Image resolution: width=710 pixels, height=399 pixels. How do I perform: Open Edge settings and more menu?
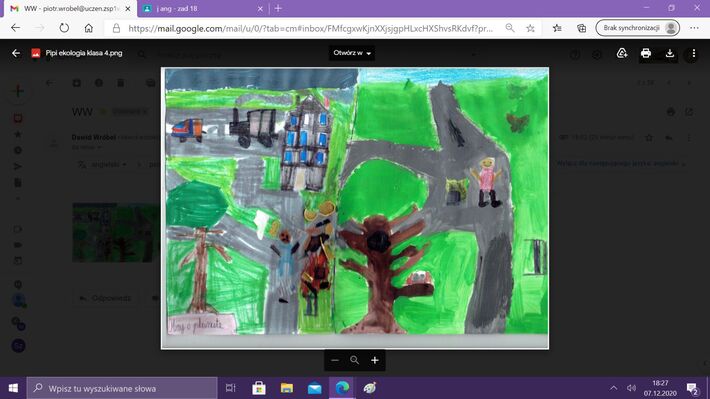(x=694, y=28)
